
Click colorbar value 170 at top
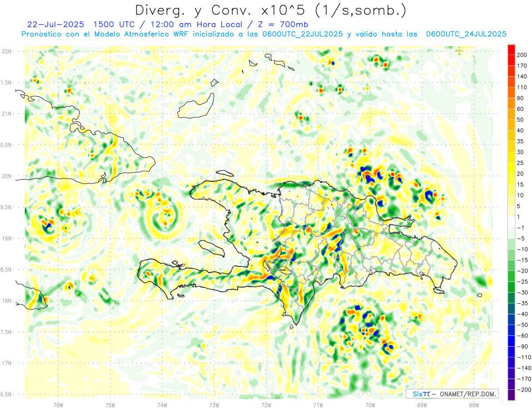tap(522, 66)
